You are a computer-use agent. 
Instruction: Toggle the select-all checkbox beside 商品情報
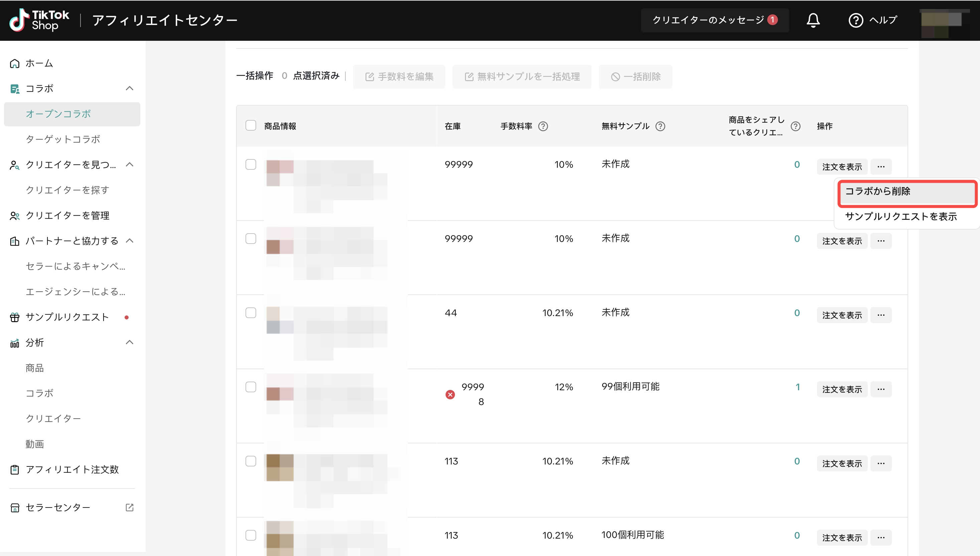[251, 126]
